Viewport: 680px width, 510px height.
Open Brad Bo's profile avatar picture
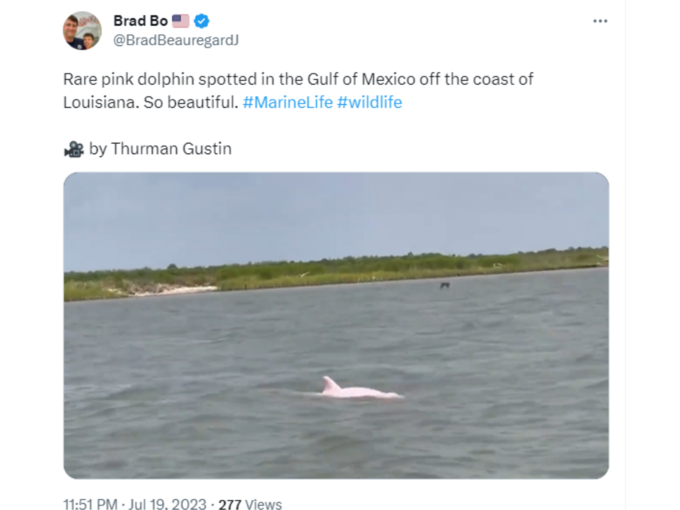(82, 30)
